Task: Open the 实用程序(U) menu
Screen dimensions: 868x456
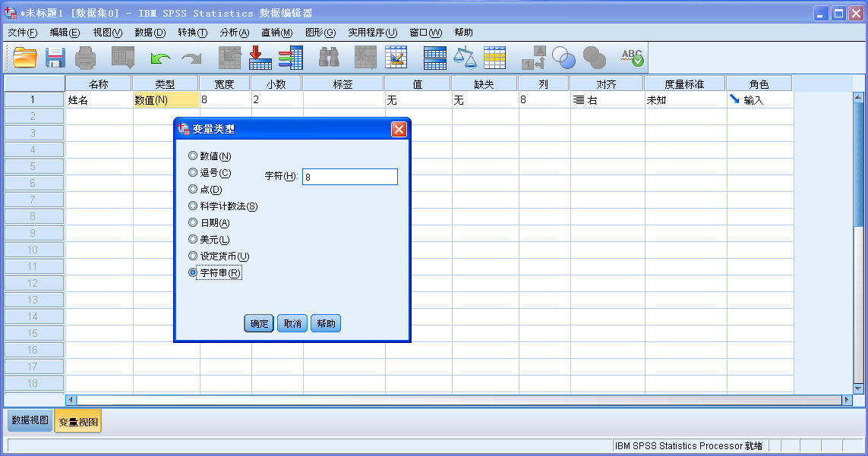Action: tap(373, 33)
